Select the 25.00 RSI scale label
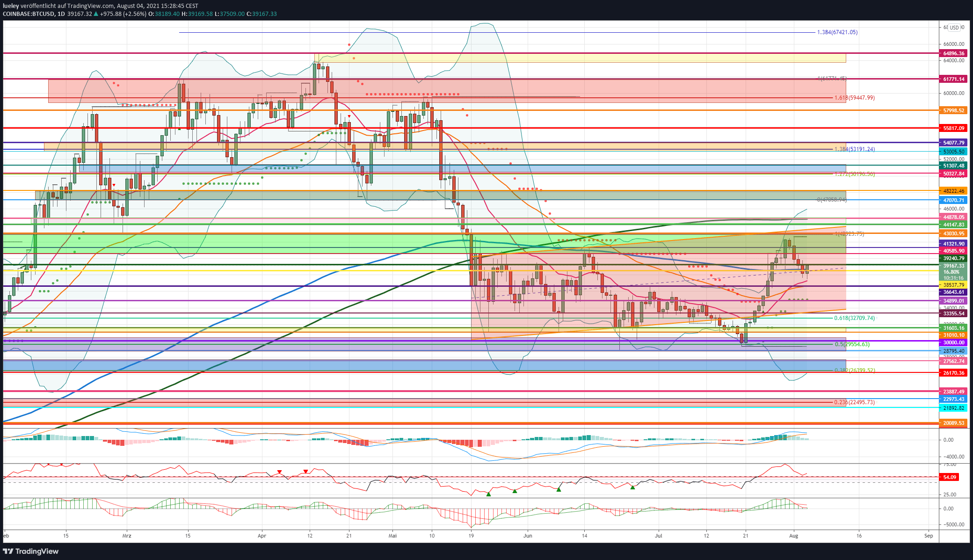The height and width of the screenshot is (560, 973). 950,495
